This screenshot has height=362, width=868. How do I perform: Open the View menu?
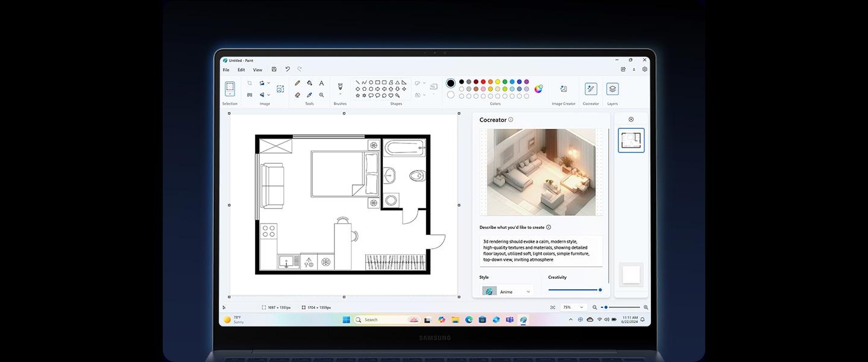(x=257, y=70)
